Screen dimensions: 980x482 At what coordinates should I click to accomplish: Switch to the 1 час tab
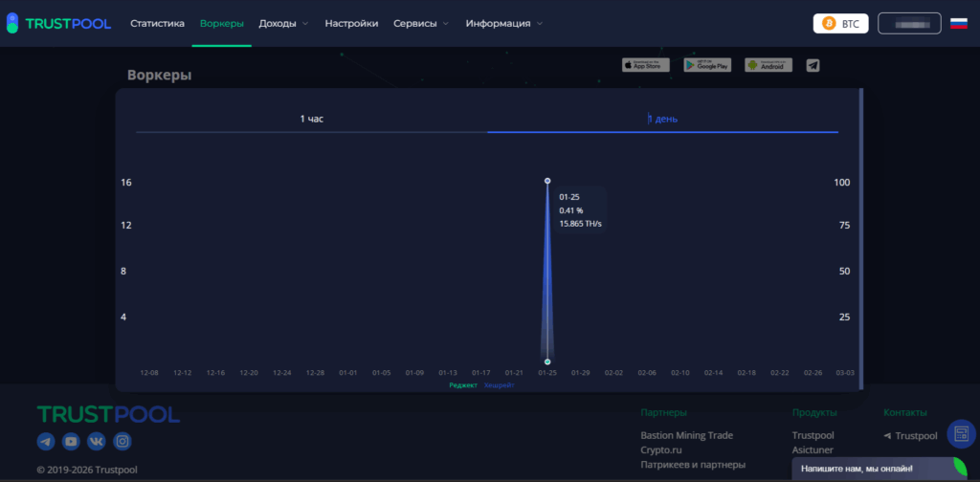[x=312, y=119]
